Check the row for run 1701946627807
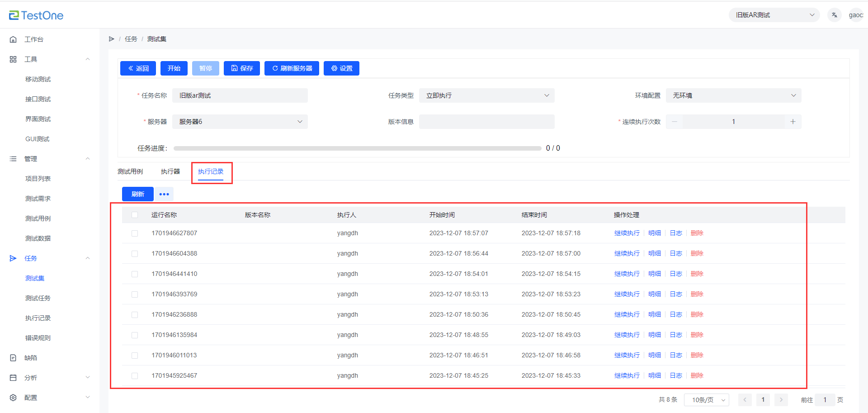This screenshot has height=413, width=868. click(135, 233)
